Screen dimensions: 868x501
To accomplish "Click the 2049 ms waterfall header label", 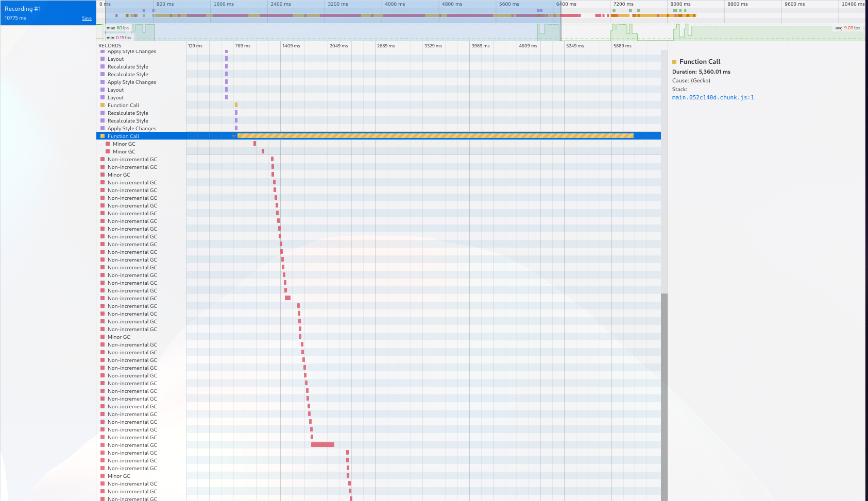I will click(338, 46).
